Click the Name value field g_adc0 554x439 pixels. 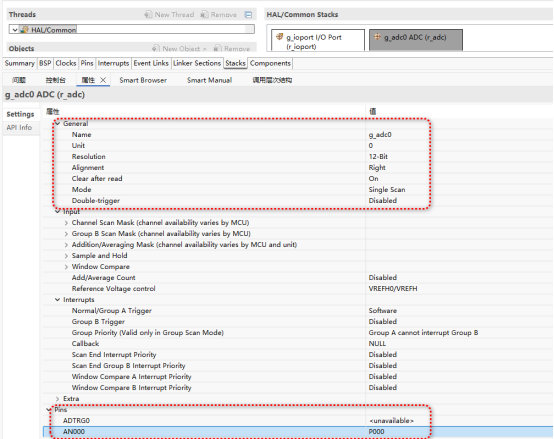[380, 135]
